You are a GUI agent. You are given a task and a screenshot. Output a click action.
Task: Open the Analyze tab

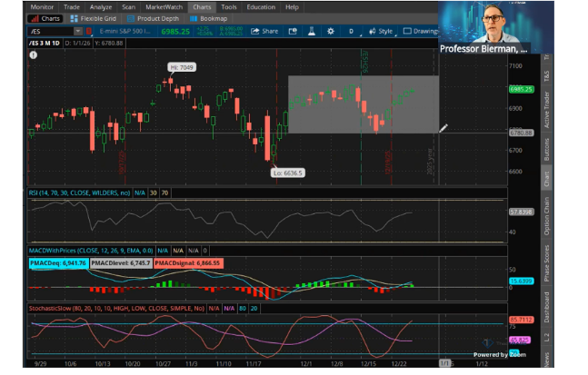(x=101, y=6)
